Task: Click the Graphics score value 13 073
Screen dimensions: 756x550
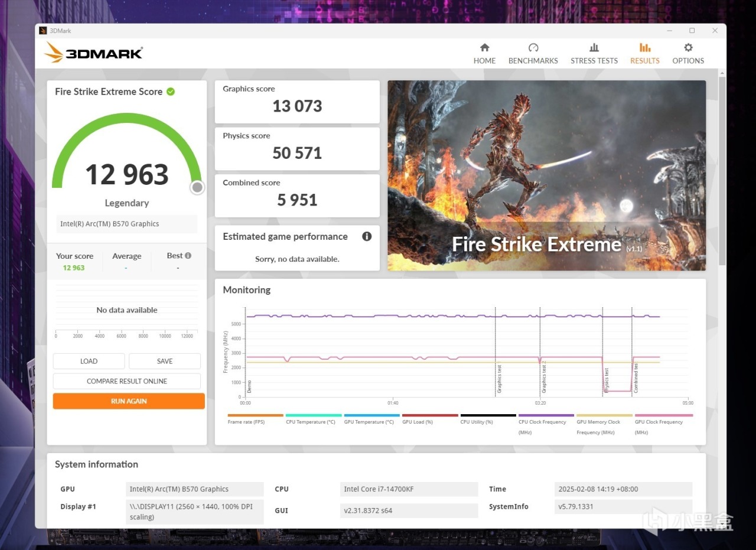Action: coord(297,106)
